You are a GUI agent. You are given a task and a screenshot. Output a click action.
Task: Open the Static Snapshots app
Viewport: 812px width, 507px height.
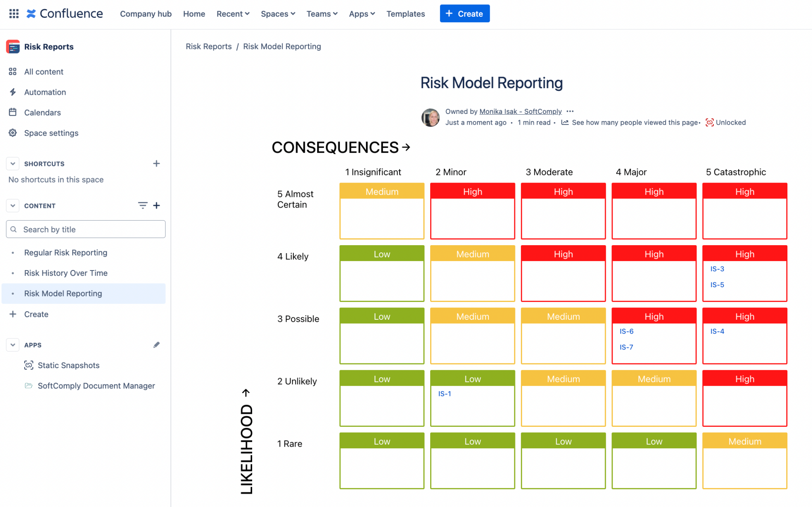point(68,365)
